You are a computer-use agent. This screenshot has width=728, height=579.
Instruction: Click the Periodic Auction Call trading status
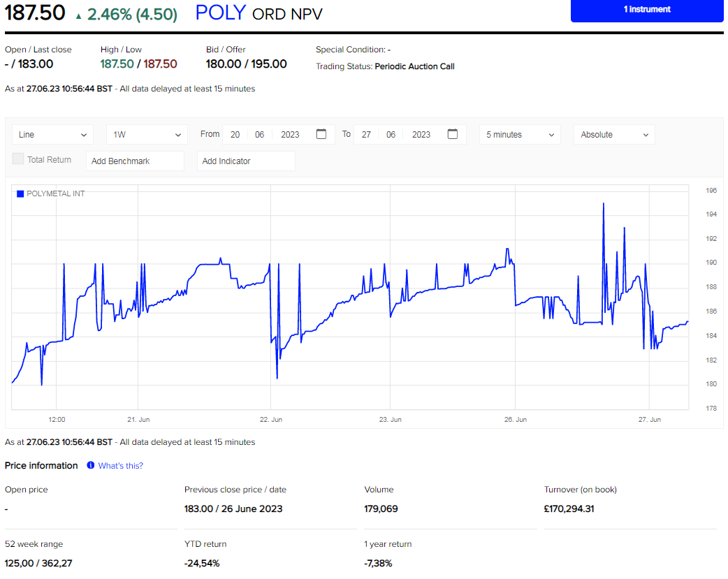click(414, 66)
